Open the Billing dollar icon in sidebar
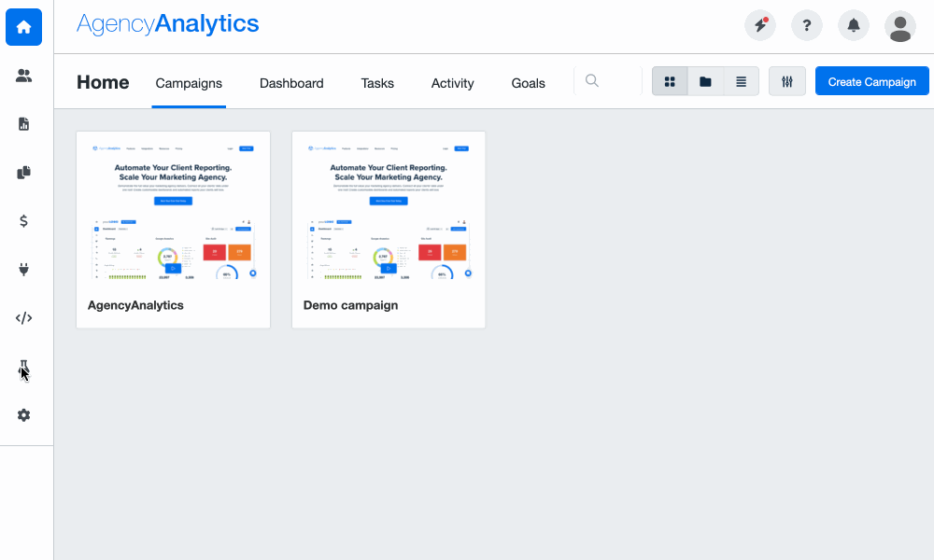 point(24,221)
